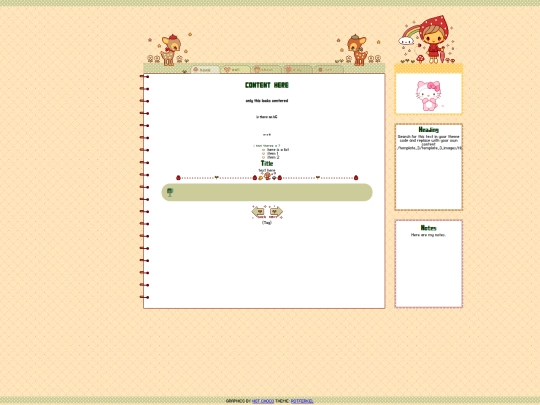The image size is (540, 405).
Task: Click the small tree icon in olive bar
Action: [x=170, y=192]
